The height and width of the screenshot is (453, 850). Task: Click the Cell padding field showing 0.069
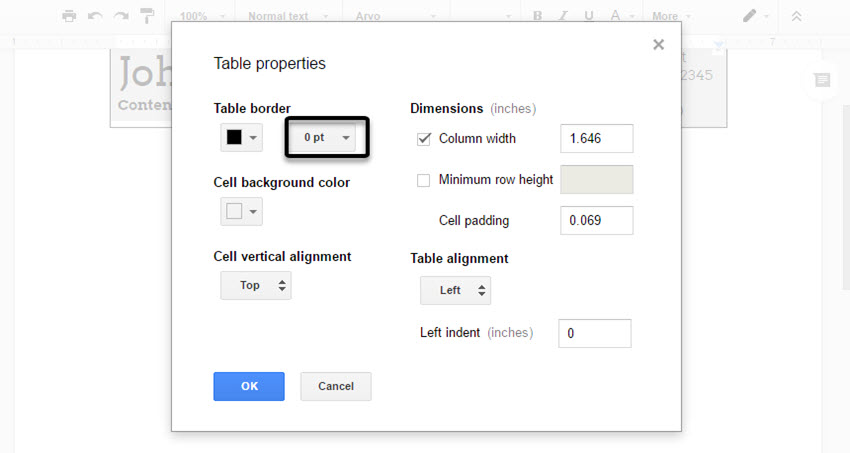597,221
